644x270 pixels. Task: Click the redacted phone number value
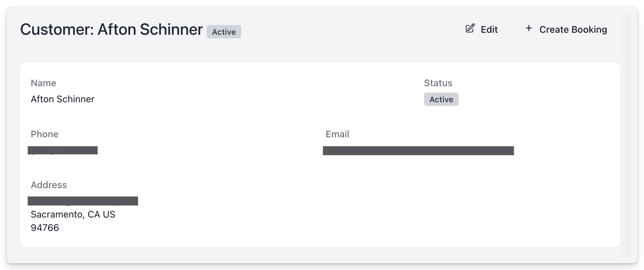tap(63, 150)
